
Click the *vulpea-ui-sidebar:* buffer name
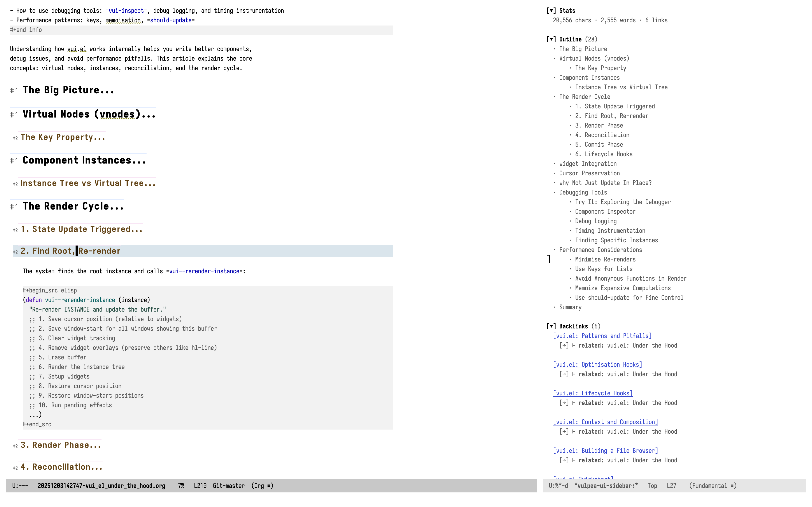click(606, 486)
